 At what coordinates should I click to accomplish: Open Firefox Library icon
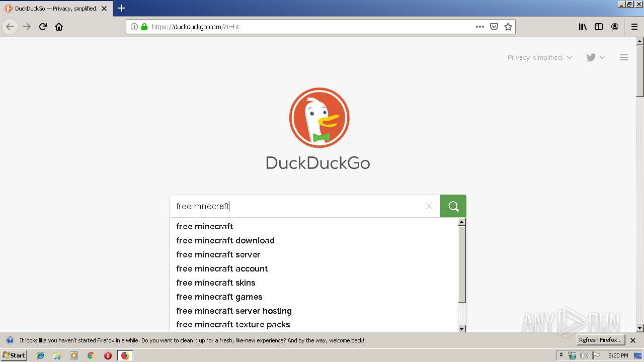[583, 27]
